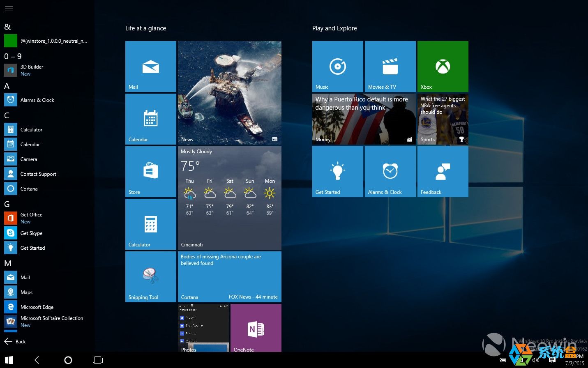The height and width of the screenshot is (368, 588).
Task: Open Task View from the taskbar
Action: (x=97, y=360)
